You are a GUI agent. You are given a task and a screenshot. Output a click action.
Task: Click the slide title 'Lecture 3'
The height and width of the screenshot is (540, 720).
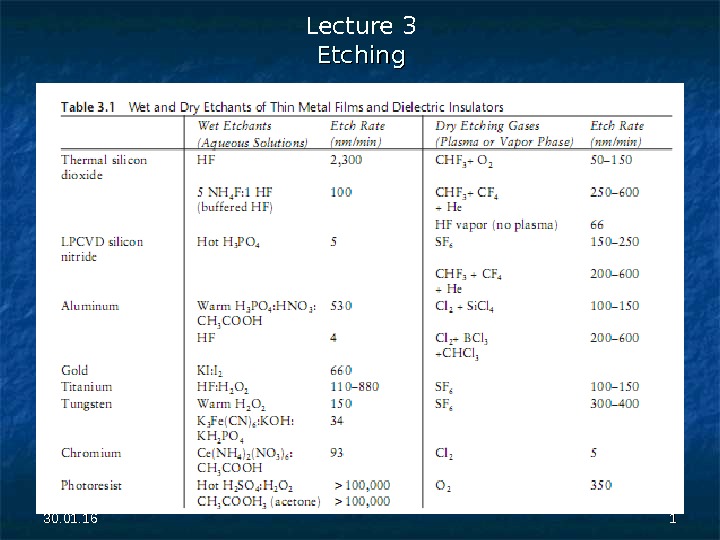tap(361, 26)
